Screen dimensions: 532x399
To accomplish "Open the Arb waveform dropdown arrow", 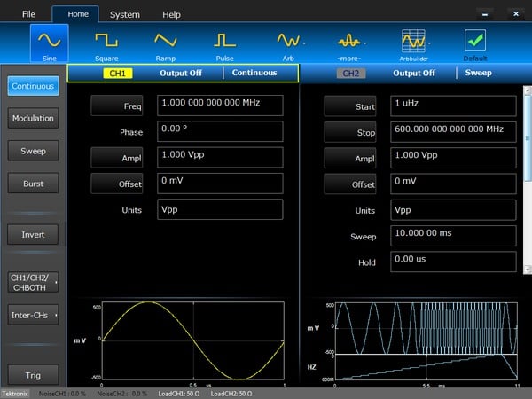I will click(304, 42).
